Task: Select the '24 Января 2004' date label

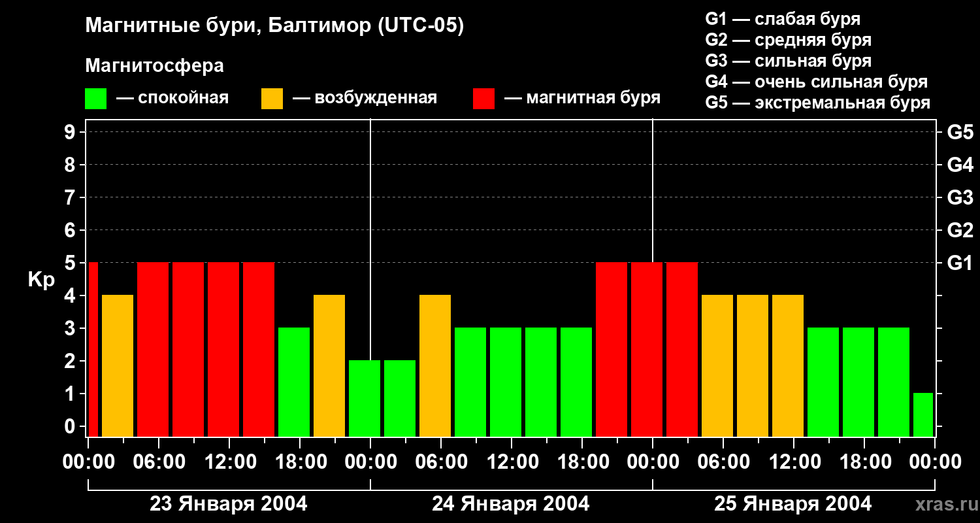Action: click(510, 504)
